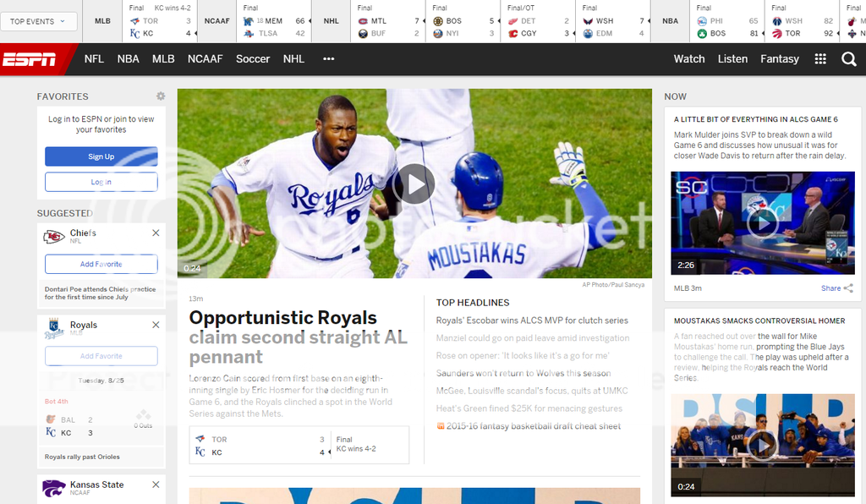
Task: Select the MLB scoreboard tab
Action: click(102, 21)
